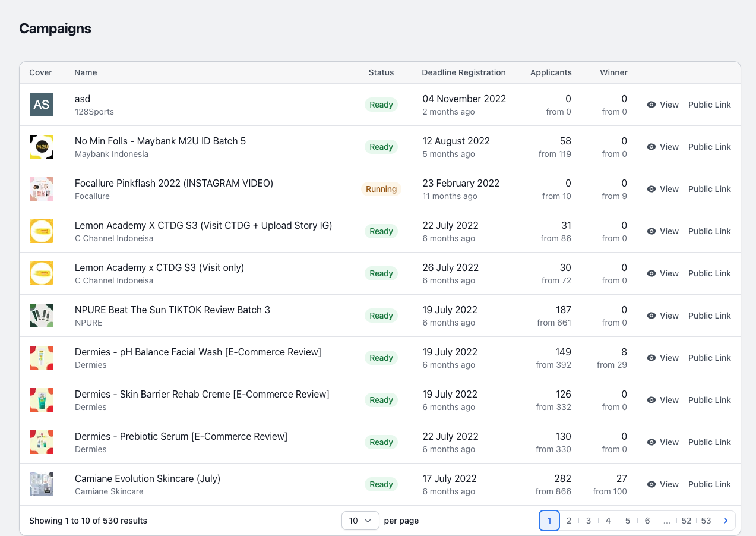The width and height of the screenshot is (756, 536).
Task: Click the Name column header
Action: pos(86,72)
